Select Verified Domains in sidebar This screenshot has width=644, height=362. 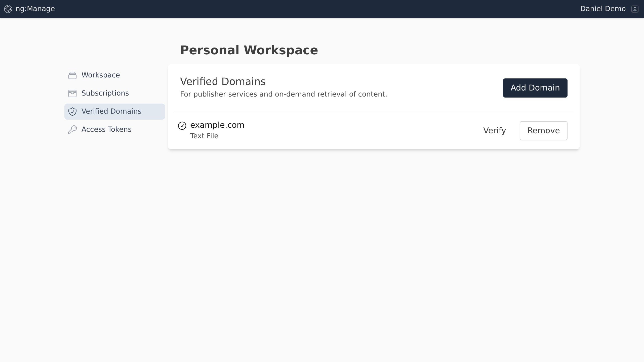click(111, 111)
